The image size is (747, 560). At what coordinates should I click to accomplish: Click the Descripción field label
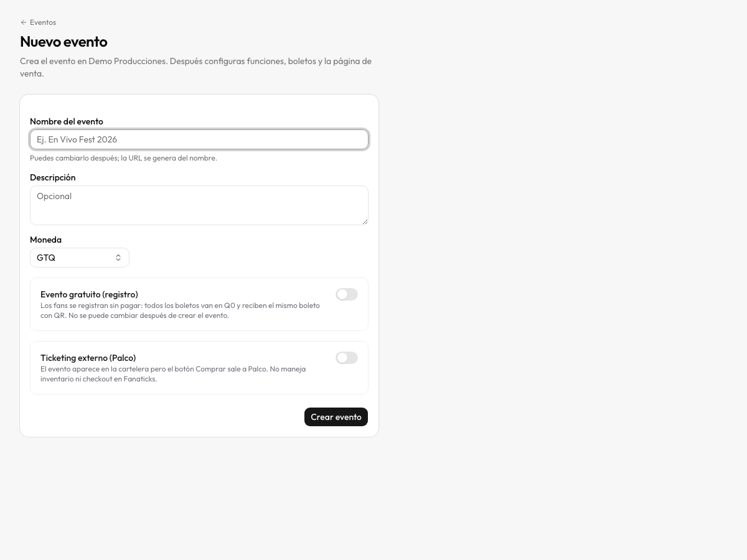tap(53, 177)
